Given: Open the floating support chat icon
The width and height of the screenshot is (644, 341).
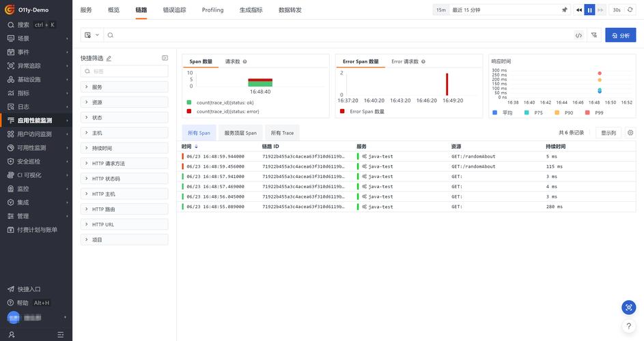Looking at the screenshot, I should [629, 308].
